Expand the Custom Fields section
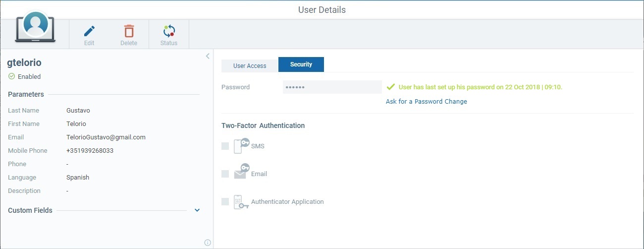Screen dimensions: 644x249 pos(197,210)
